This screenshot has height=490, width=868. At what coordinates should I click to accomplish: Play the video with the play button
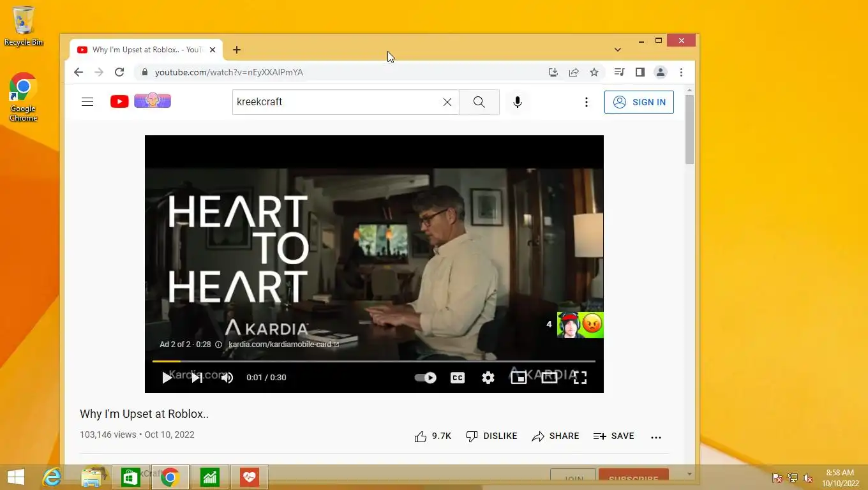click(x=167, y=378)
